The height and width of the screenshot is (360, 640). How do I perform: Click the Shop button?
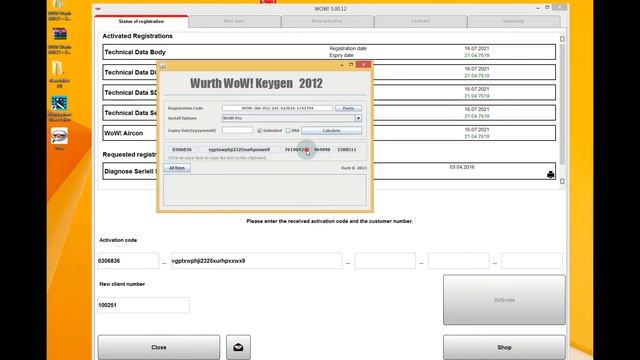point(504,347)
